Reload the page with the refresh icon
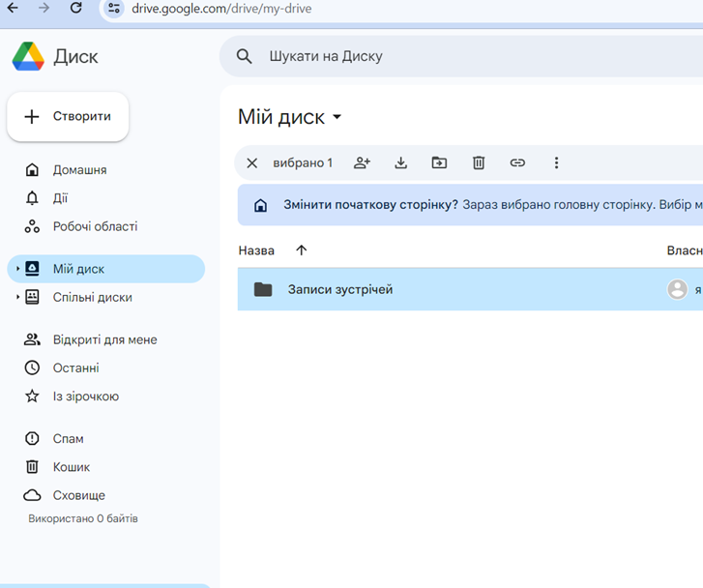The image size is (703, 588). click(x=75, y=8)
